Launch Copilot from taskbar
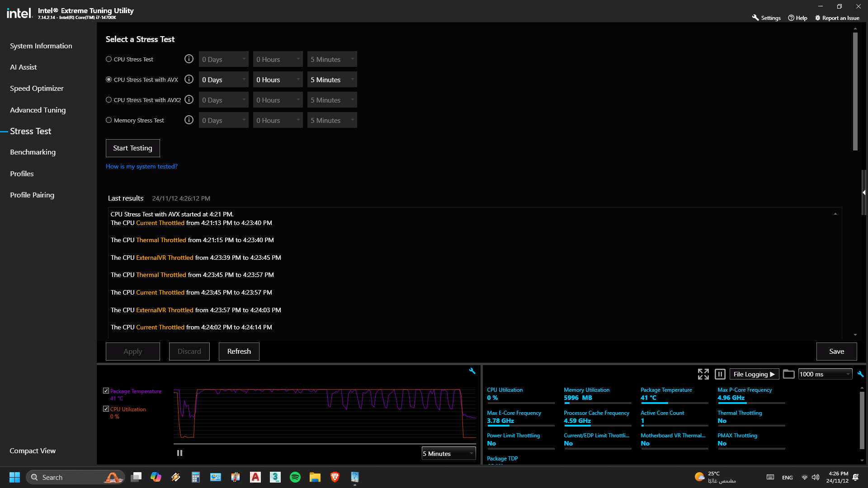The width and height of the screenshot is (868, 488). pyautogui.click(x=156, y=477)
